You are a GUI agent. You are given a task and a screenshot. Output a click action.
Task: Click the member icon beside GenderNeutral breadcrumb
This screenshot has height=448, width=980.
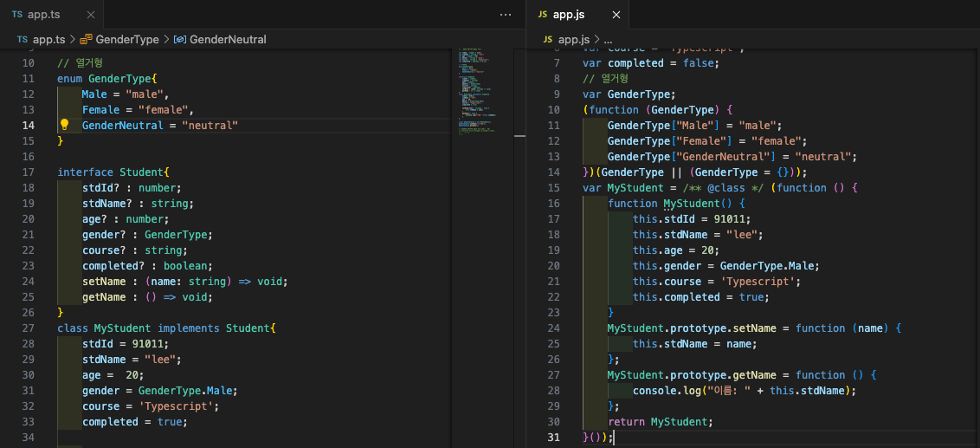point(180,40)
